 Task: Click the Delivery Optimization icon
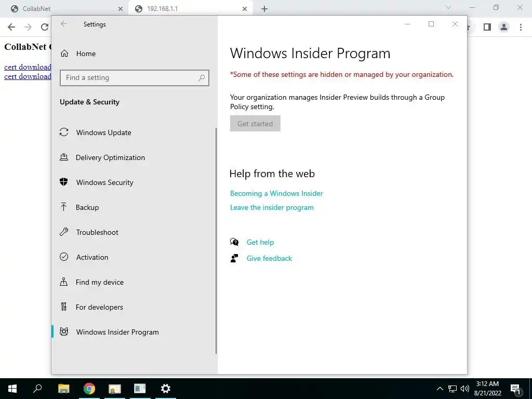64,157
